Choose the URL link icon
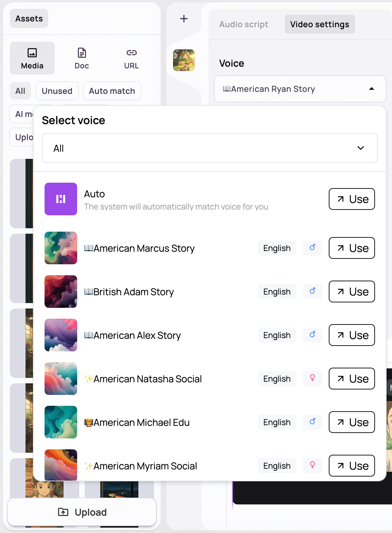392x533 pixels. click(132, 53)
